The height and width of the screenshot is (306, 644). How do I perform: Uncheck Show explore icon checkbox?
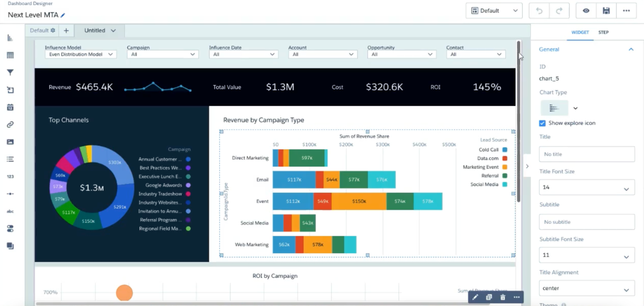(x=542, y=123)
